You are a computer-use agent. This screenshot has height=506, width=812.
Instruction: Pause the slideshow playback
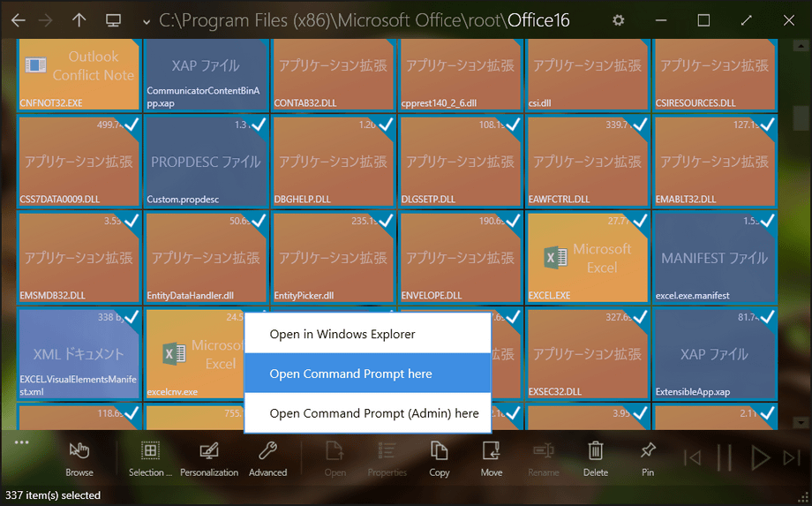(x=725, y=457)
